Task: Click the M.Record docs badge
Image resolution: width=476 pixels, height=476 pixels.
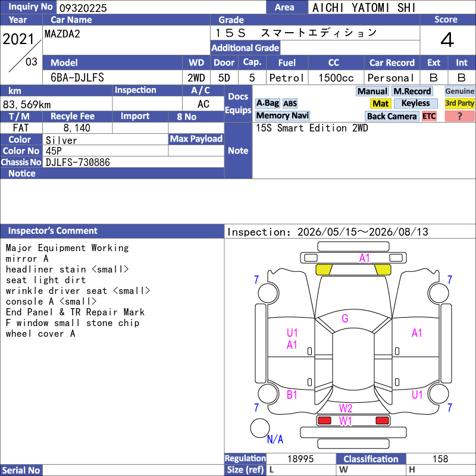Action: 412,92
